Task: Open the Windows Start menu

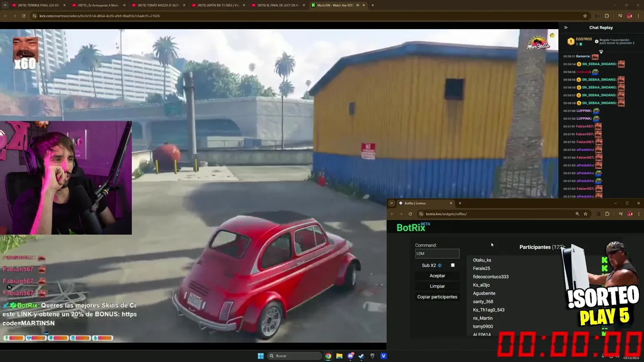Action: [261, 356]
